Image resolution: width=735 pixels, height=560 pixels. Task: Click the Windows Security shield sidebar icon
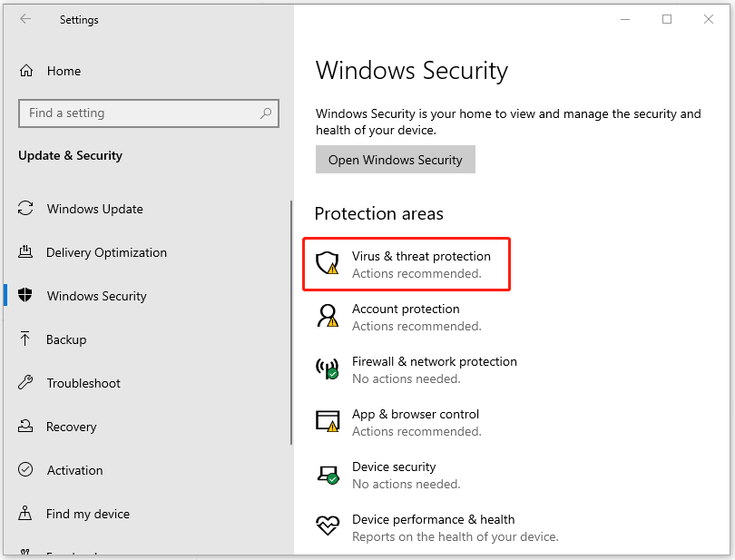[x=26, y=296]
